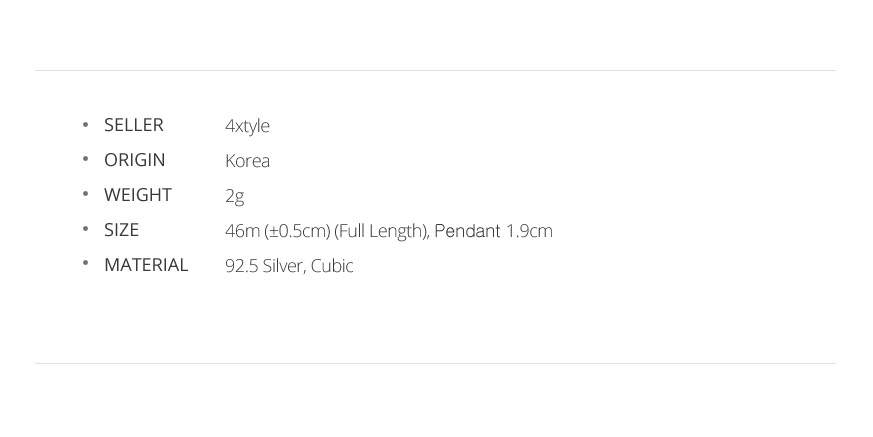Click the ORIGIN label
873x437 pixels.
135,160
